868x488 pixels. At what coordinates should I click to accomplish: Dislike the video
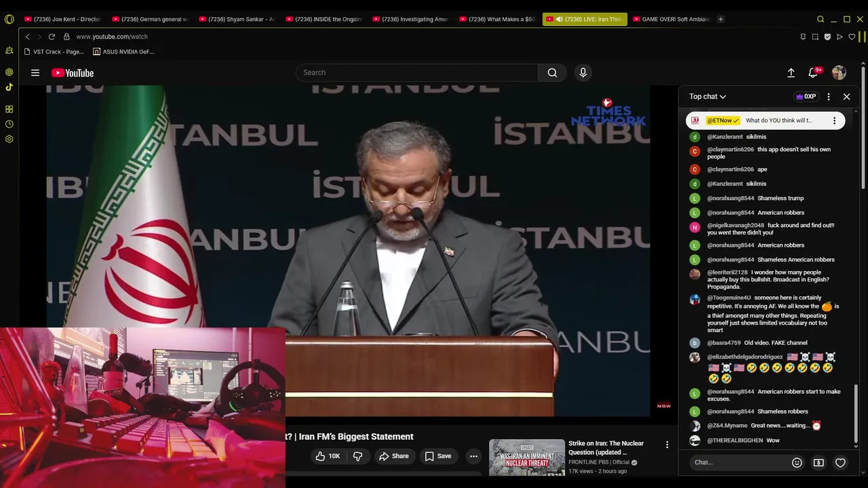click(x=358, y=456)
